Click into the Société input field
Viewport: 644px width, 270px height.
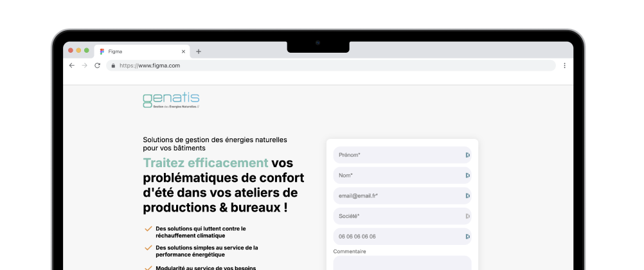395,216
